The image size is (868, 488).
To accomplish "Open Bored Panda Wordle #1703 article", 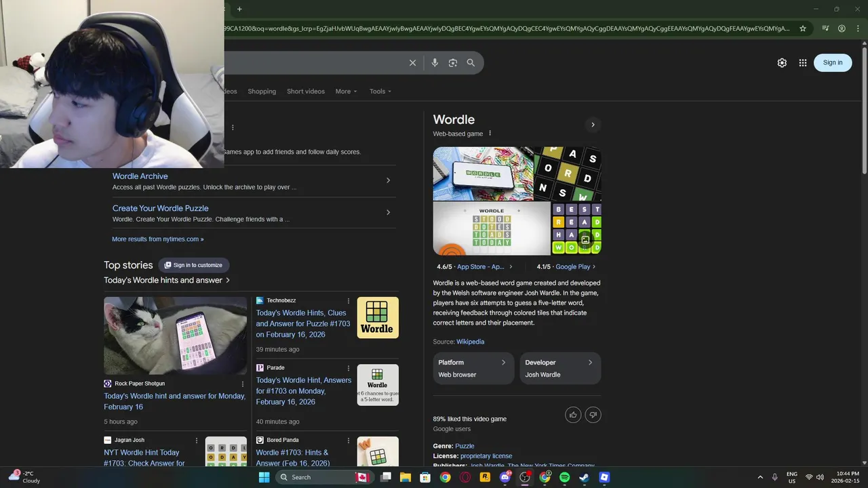I will tap(293, 458).
